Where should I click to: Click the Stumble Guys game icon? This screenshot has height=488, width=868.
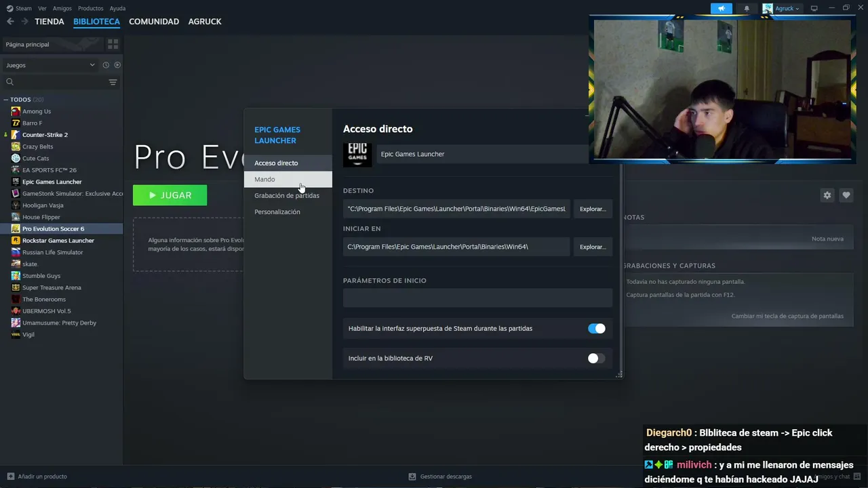click(16, 276)
